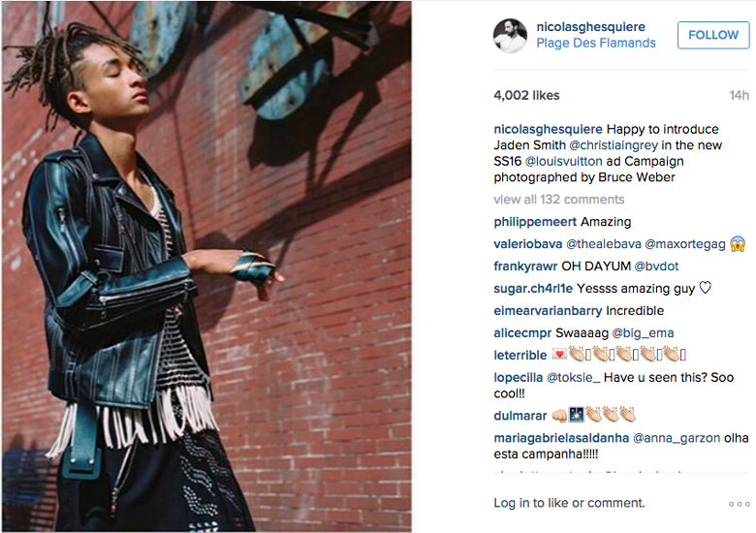Open nicolasghesquiere username in the header

[x=590, y=27]
